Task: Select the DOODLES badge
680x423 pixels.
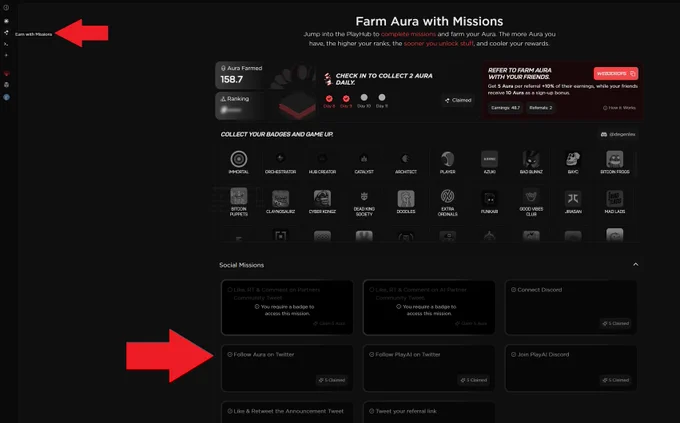Action: point(405,202)
